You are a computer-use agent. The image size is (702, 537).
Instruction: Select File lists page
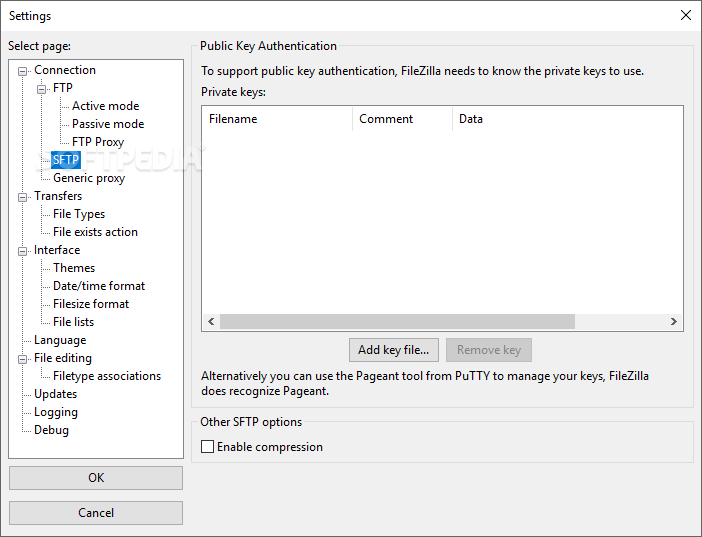pyautogui.click(x=73, y=322)
